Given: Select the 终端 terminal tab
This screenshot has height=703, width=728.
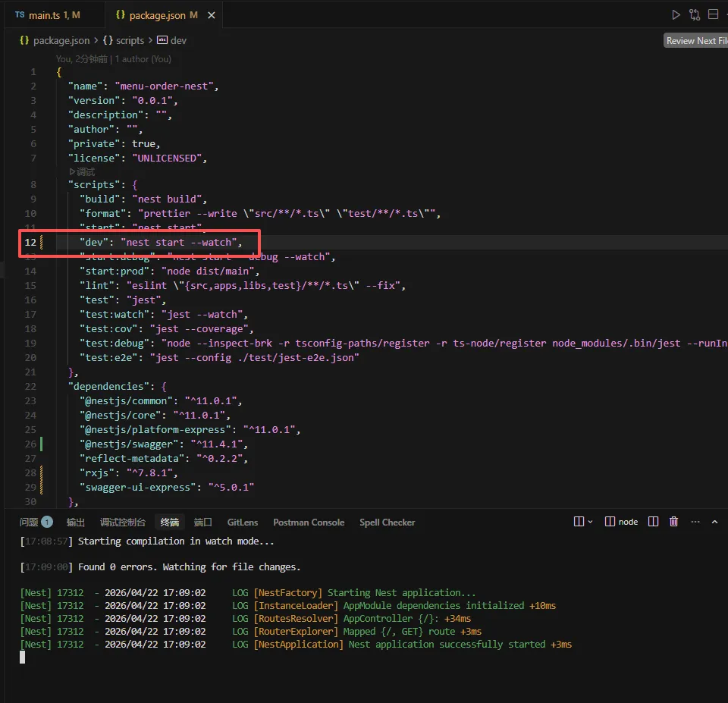Looking at the screenshot, I should 169,522.
